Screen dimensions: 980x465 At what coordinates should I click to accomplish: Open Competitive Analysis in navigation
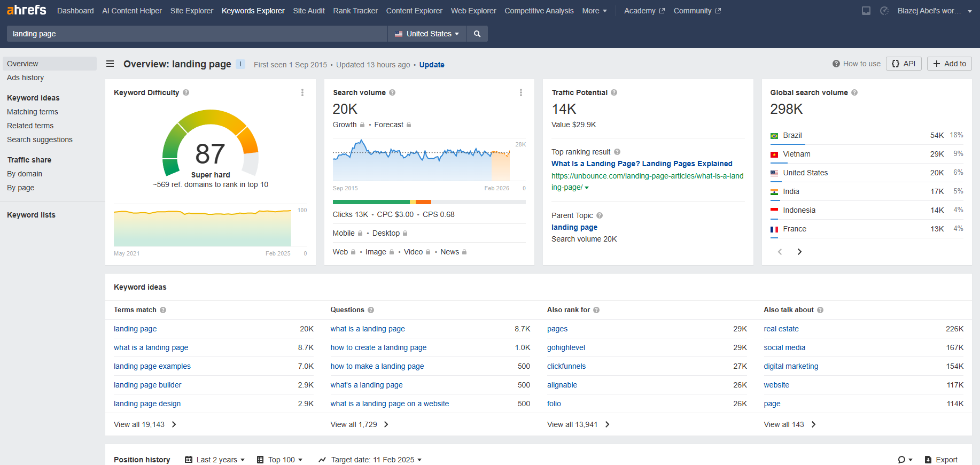(539, 11)
